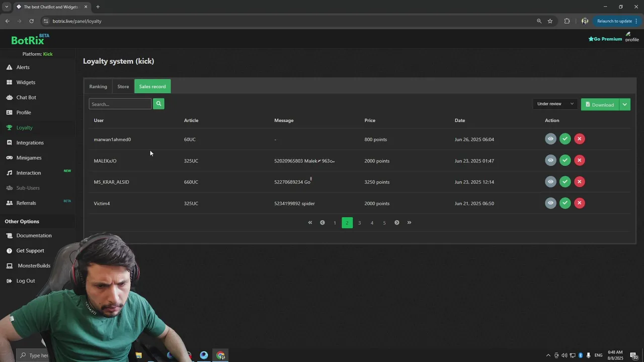The height and width of the screenshot is (362, 644).
Task: Jump to last page of records
Action: tap(409, 223)
